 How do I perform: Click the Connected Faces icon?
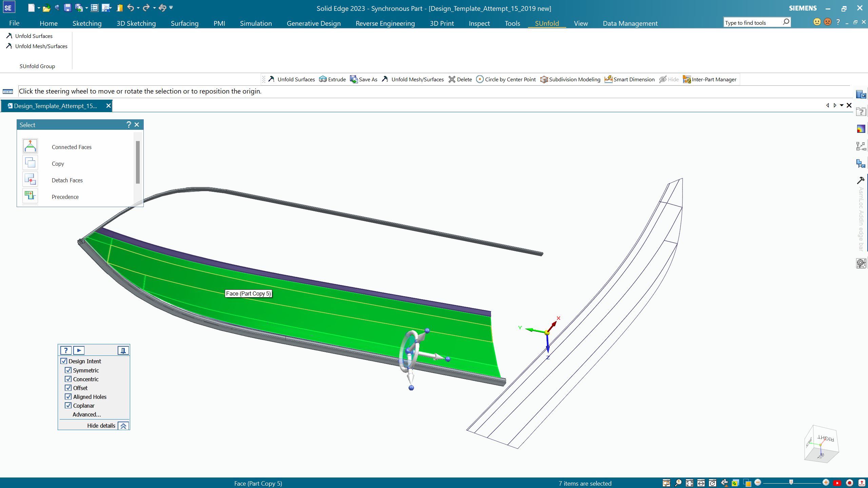[30, 146]
